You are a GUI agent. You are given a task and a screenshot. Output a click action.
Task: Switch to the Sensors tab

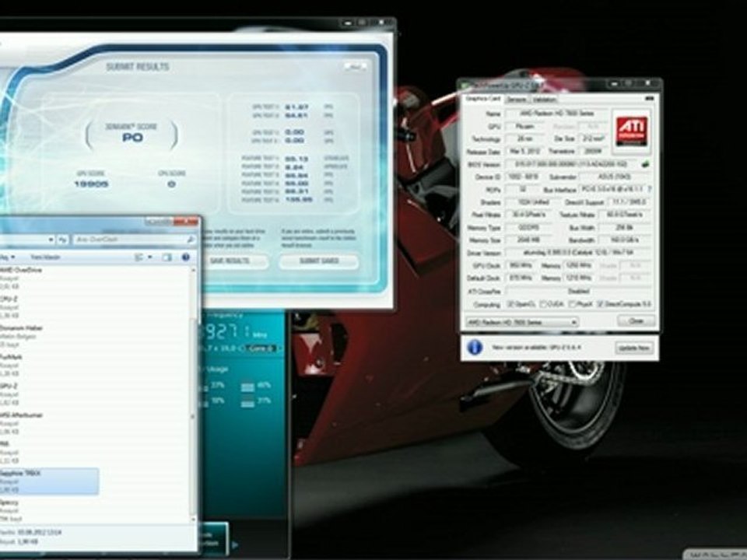point(517,100)
